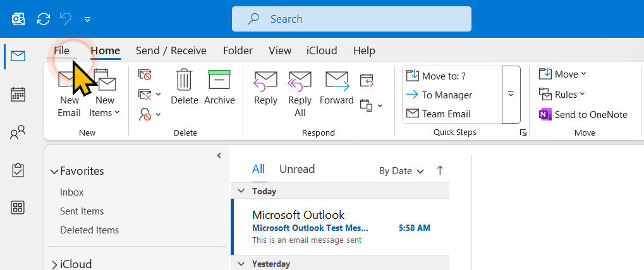Open the File tab
The image size is (644, 270).
click(62, 50)
